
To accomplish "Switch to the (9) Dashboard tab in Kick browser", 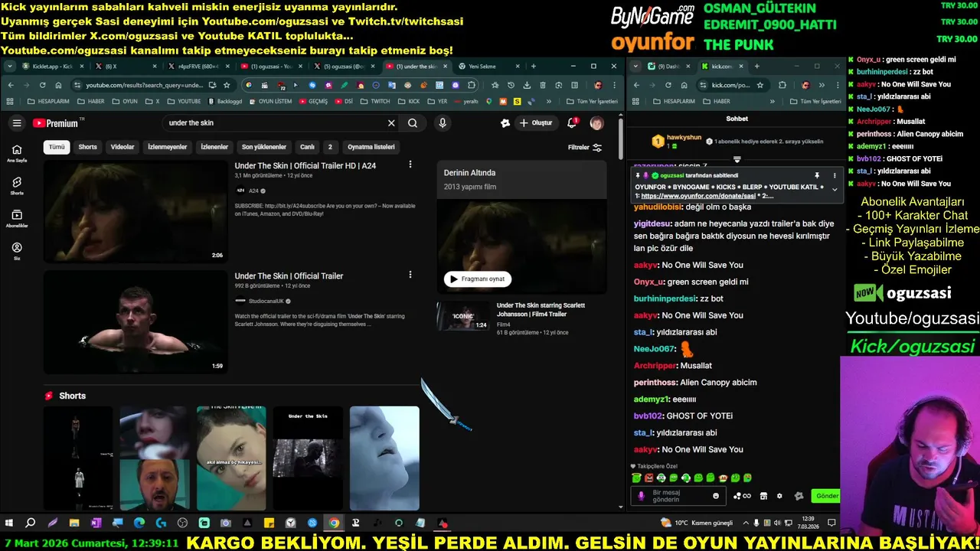I will coord(671,67).
